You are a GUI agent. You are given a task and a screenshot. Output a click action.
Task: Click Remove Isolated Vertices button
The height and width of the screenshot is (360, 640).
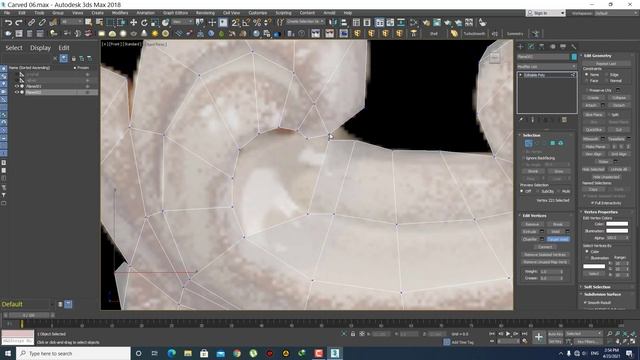[545, 255]
